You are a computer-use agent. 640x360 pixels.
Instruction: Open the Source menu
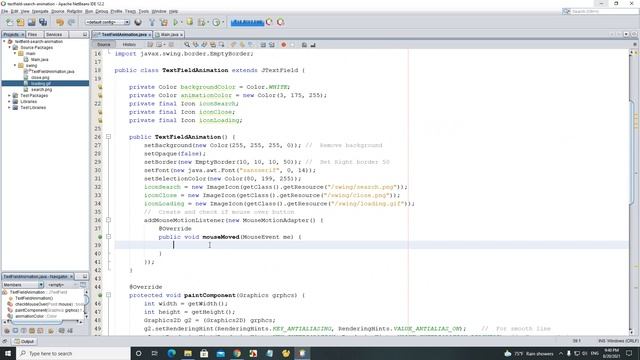tap(58, 11)
